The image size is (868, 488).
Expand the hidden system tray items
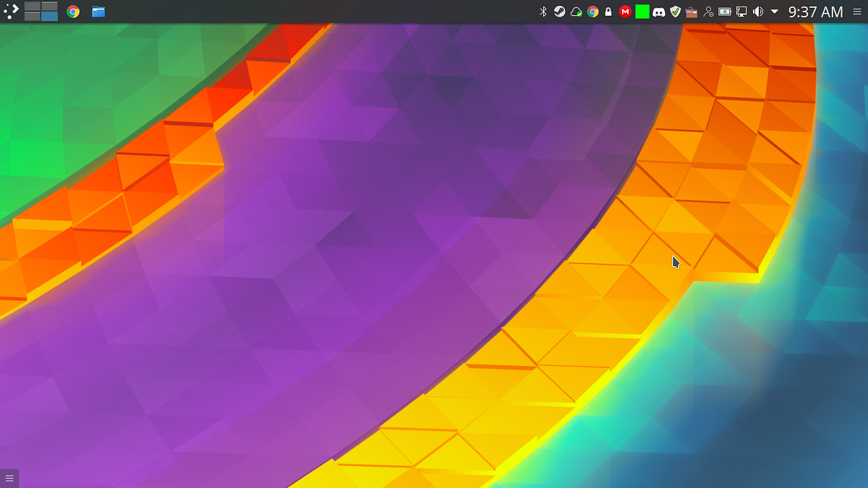(774, 12)
